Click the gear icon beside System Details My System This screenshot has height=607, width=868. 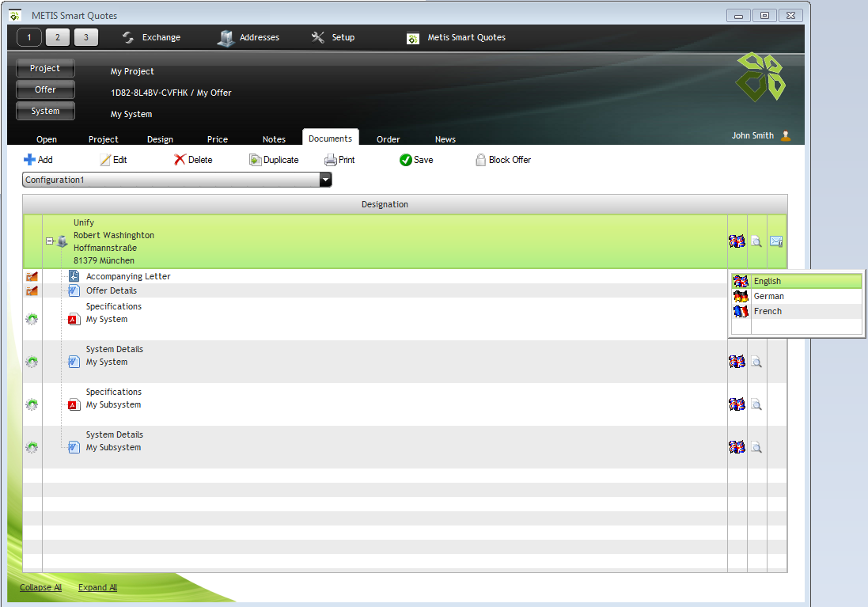[32, 361]
